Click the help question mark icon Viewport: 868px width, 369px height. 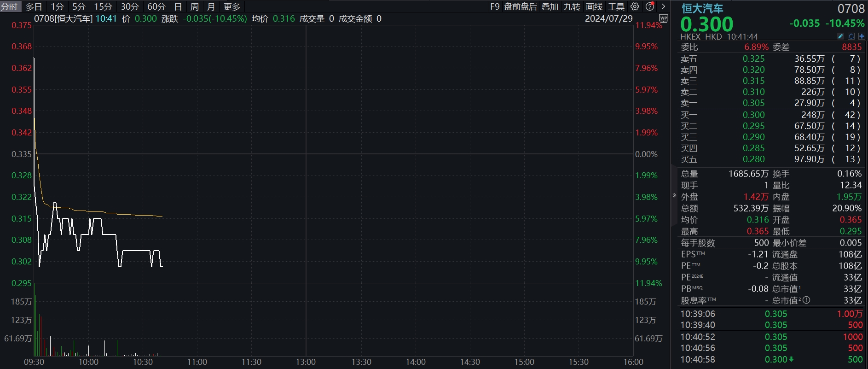click(x=650, y=6)
